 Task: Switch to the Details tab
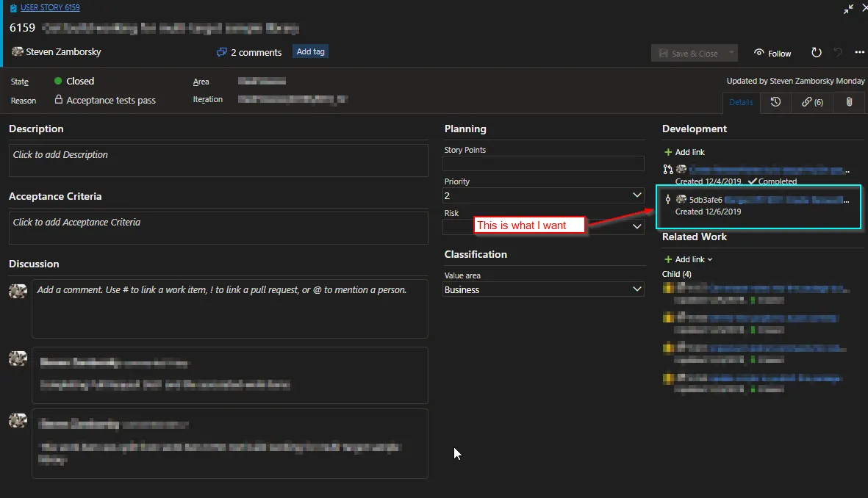(740, 102)
